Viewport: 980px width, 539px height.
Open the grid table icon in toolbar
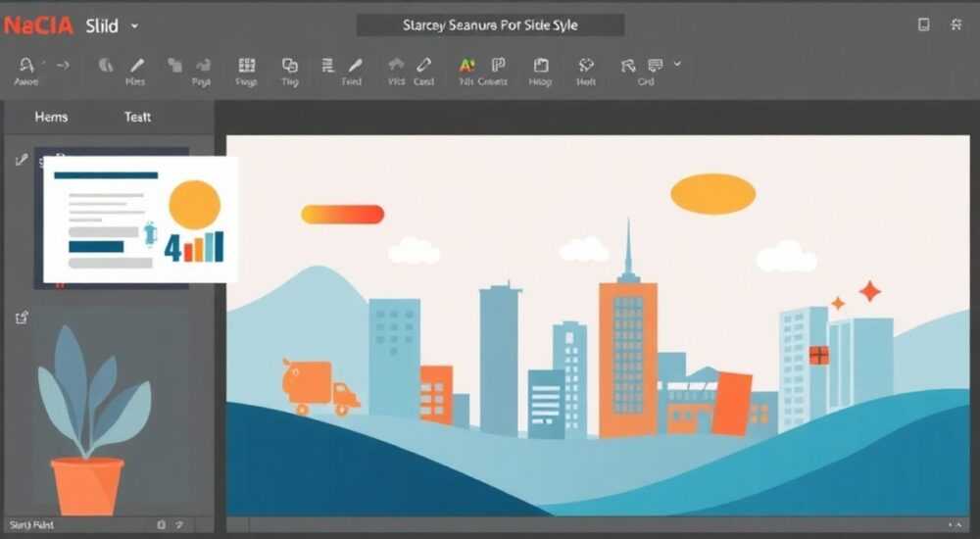pyautogui.click(x=247, y=65)
